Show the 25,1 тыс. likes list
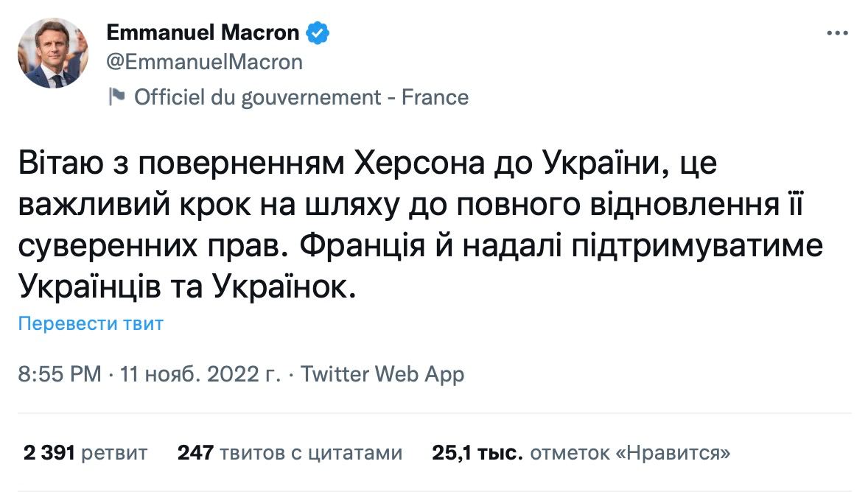 (x=581, y=452)
